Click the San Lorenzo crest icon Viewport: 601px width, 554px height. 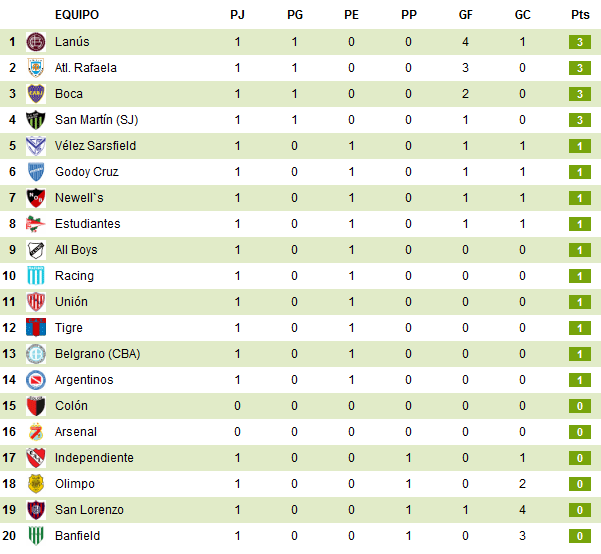pos(36,510)
